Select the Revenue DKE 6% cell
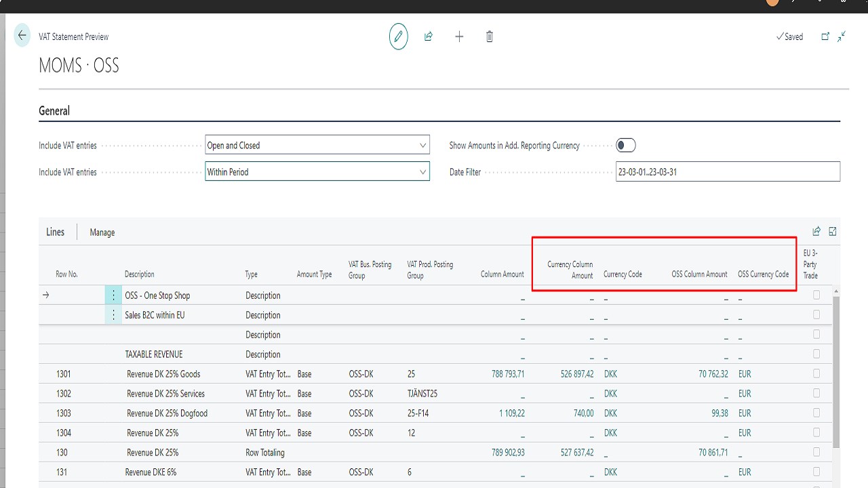868x488 pixels. pyautogui.click(x=151, y=472)
